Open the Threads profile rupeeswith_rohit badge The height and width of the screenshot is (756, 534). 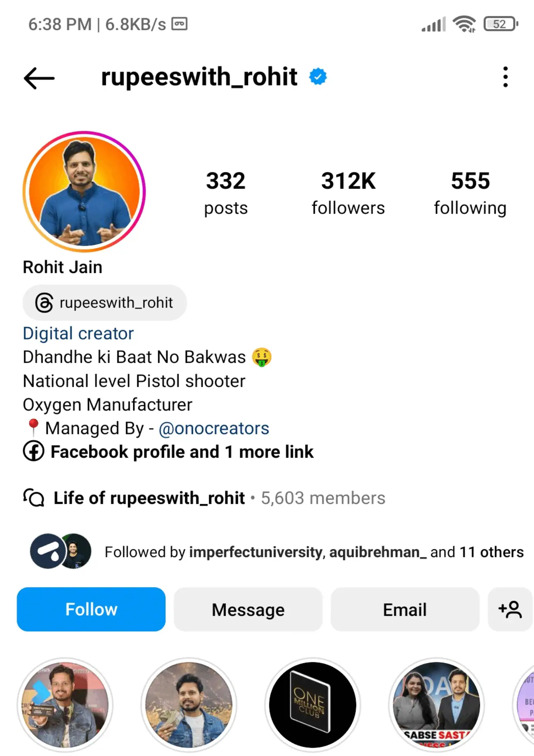coord(105,303)
